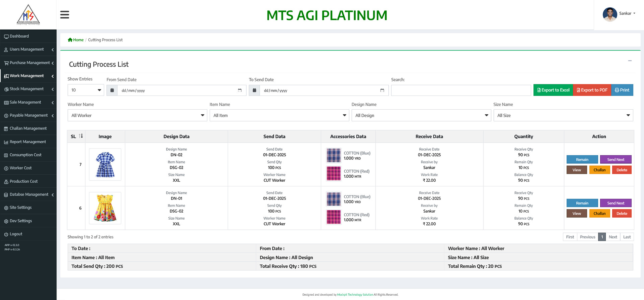This screenshot has width=644, height=300.
Task: Click the COTTON (Blue) swatch in row 7
Action: 334,155
